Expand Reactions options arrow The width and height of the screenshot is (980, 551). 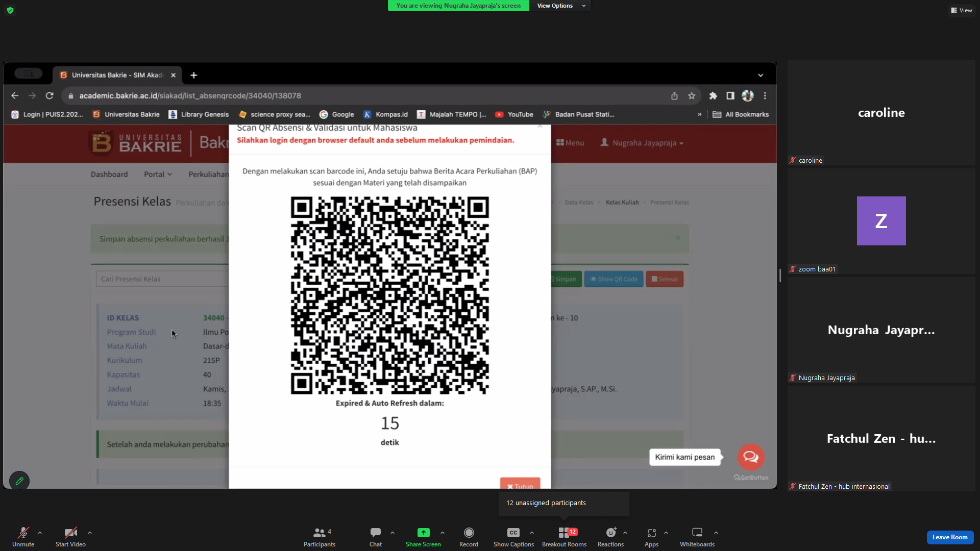tap(625, 533)
